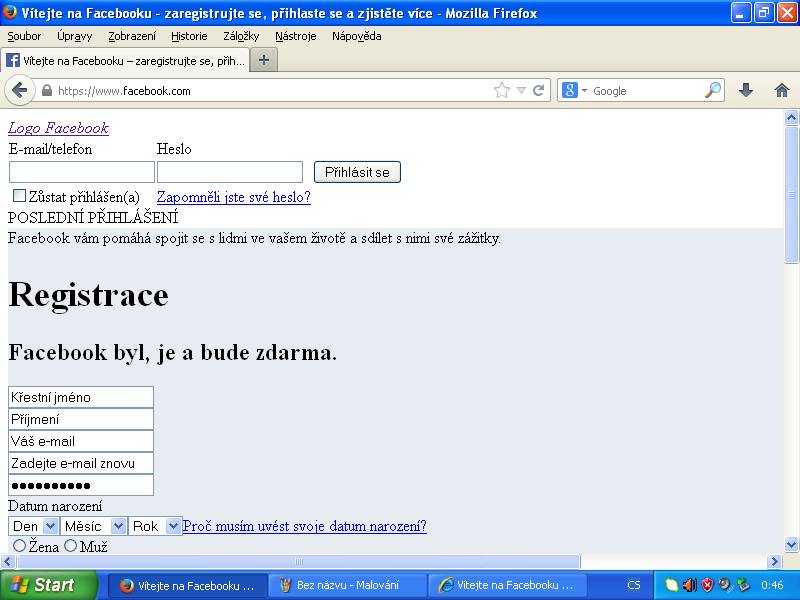Click the Váš e-mail field
Screen dimensions: 800x600
(81, 441)
